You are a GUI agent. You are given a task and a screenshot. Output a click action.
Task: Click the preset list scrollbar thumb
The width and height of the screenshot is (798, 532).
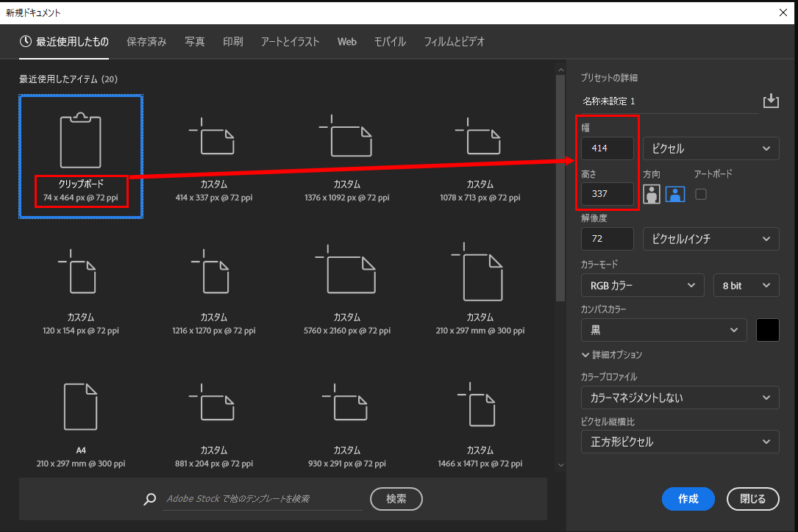tap(561, 188)
